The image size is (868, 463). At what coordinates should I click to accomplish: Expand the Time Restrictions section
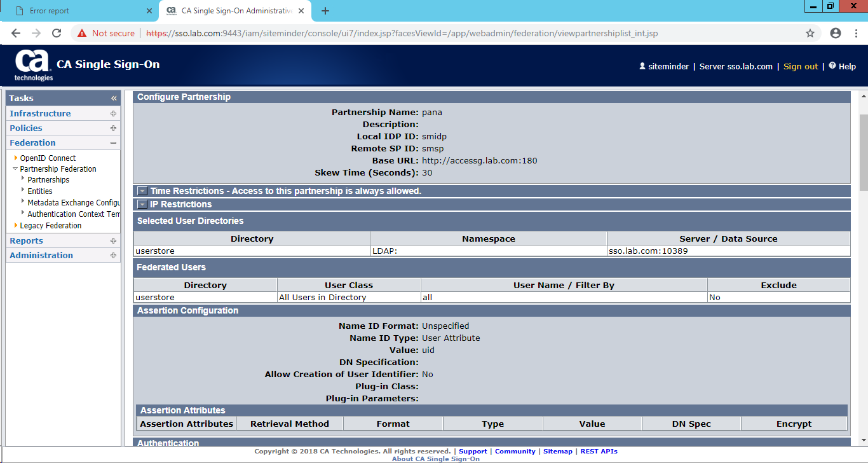142,191
